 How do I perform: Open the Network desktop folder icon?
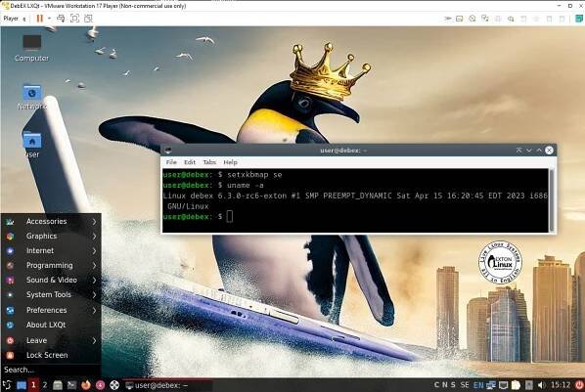pos(32,96)
